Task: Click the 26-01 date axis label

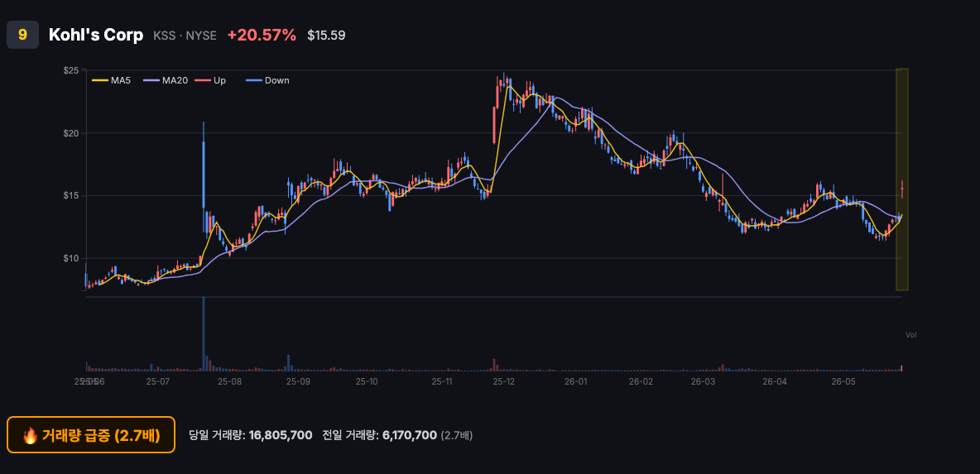Action: [x=575, y=381]
